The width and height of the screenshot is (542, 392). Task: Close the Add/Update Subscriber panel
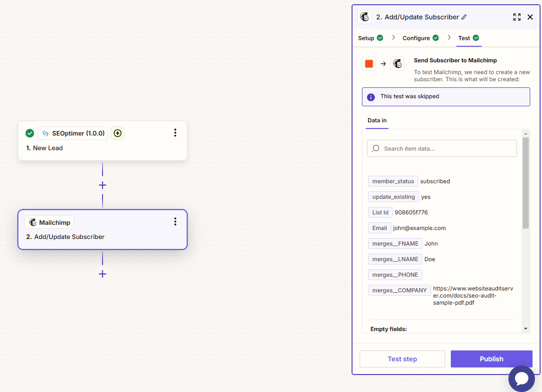click(x=530, y=17)
